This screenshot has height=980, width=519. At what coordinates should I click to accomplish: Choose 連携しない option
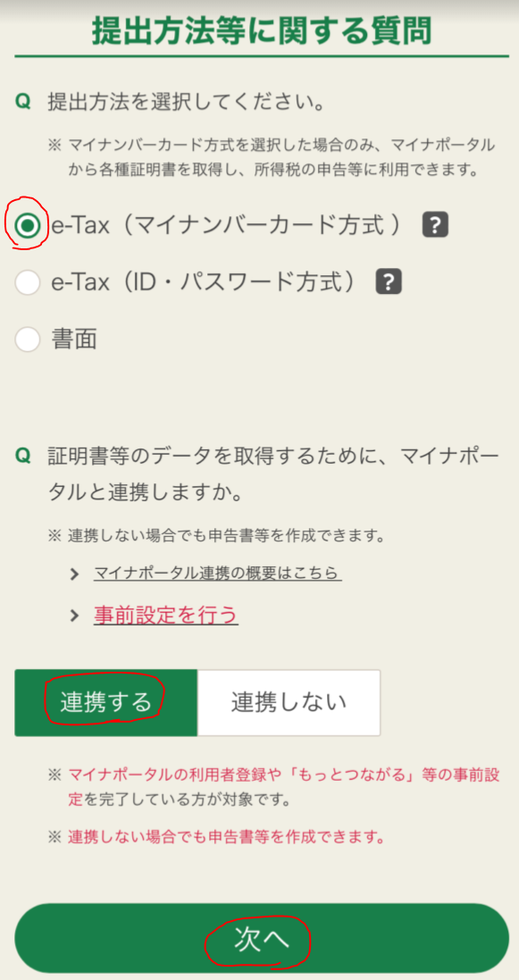[x=289, y=702]
